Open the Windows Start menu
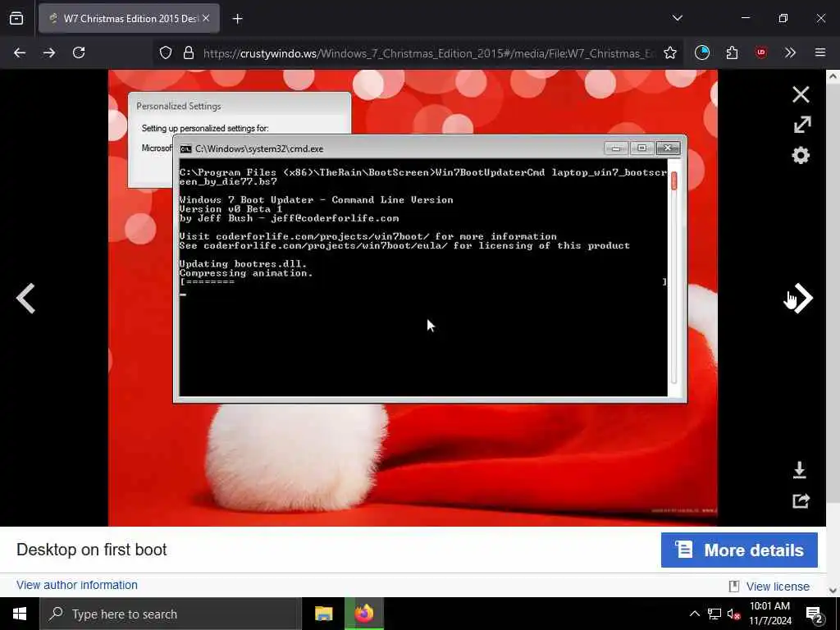 20,614
